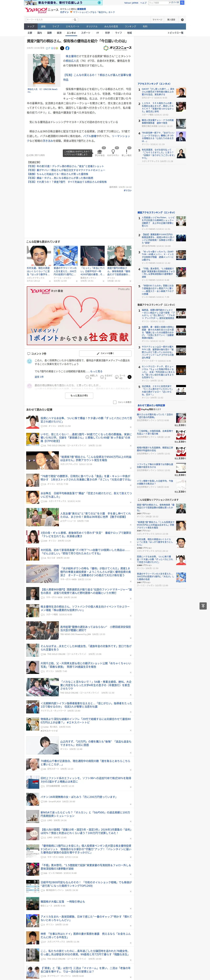
Task: Click the web search blue button in header
Action: coord(182,3)
